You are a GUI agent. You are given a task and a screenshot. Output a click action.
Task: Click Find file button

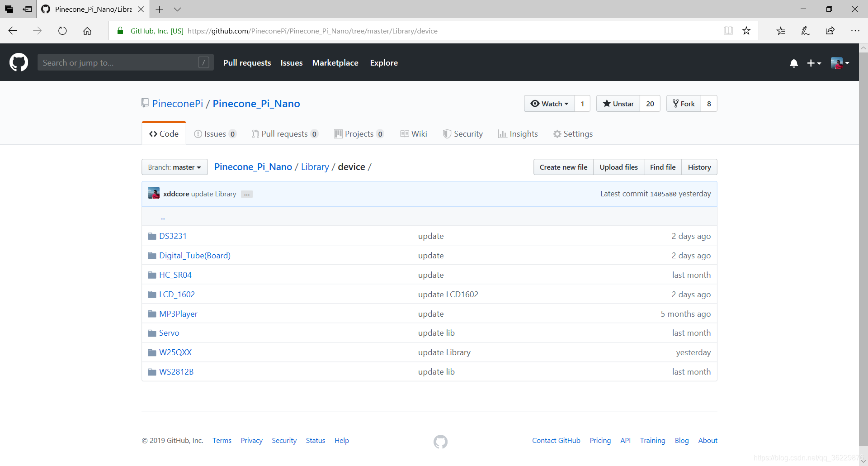tap(663, 167)
